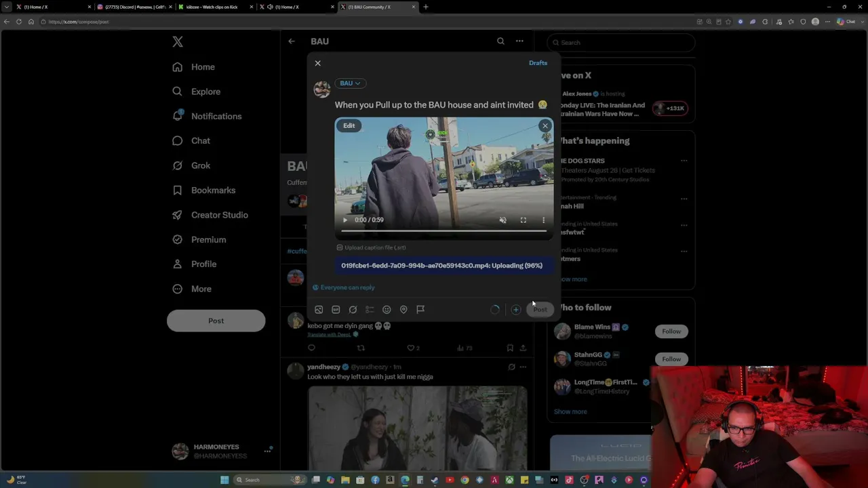
Task: Click the browser address bar
Action: tap(366, 22)
